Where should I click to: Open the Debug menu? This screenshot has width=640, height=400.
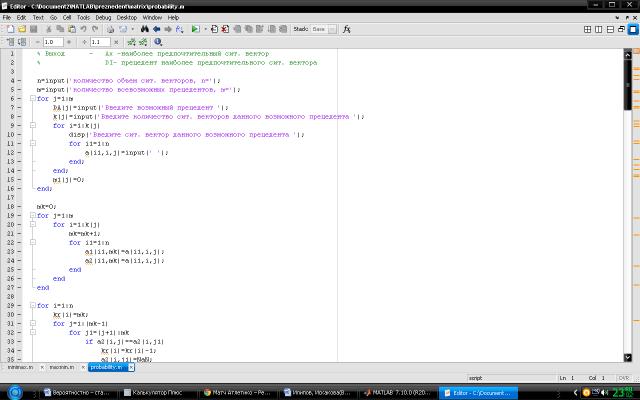coord(103,17)
